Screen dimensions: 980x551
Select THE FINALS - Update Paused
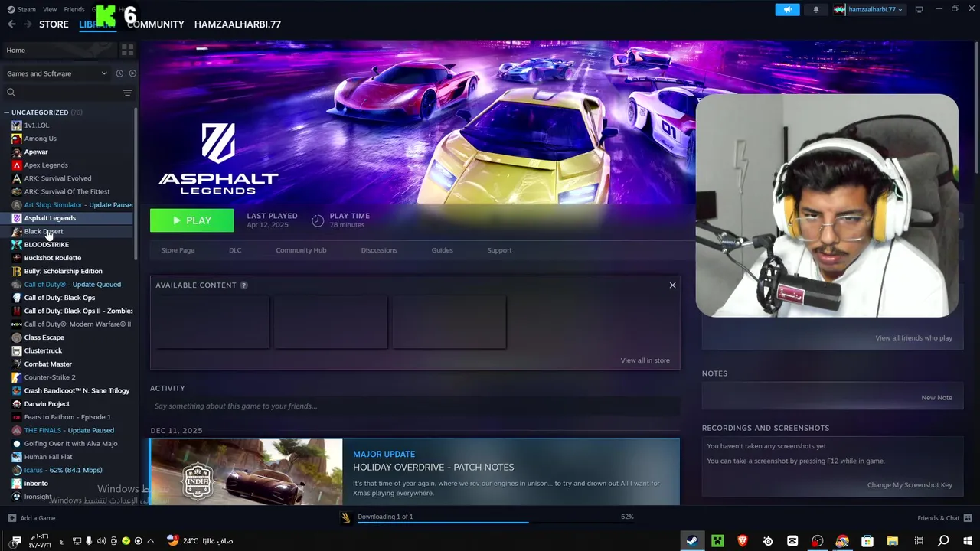[69, 430]
